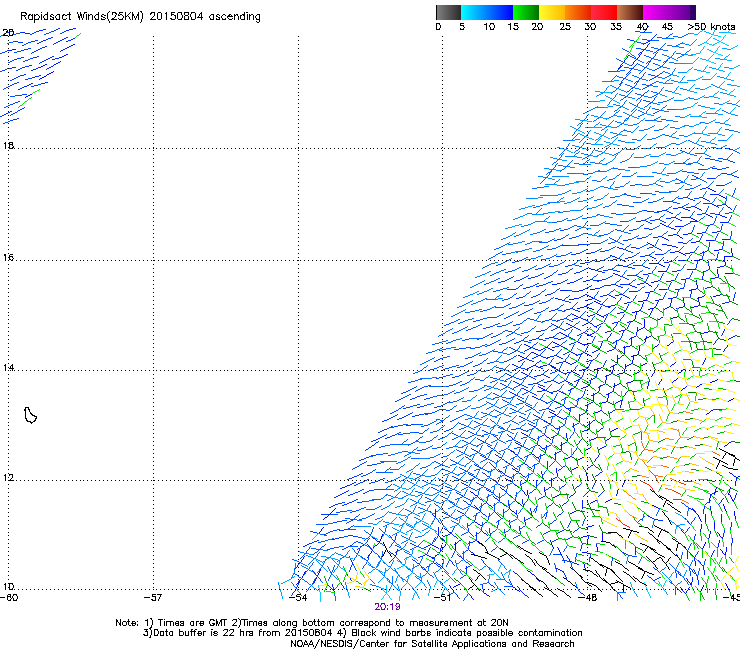Click the longitude axis label '-54'
This screenshot has height=650, width=740.
298,598
